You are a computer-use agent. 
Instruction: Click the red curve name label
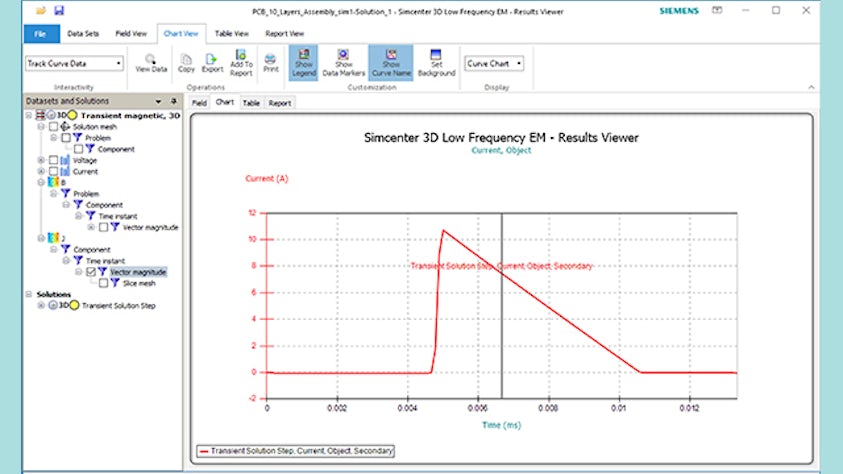[x=501, y=266]
